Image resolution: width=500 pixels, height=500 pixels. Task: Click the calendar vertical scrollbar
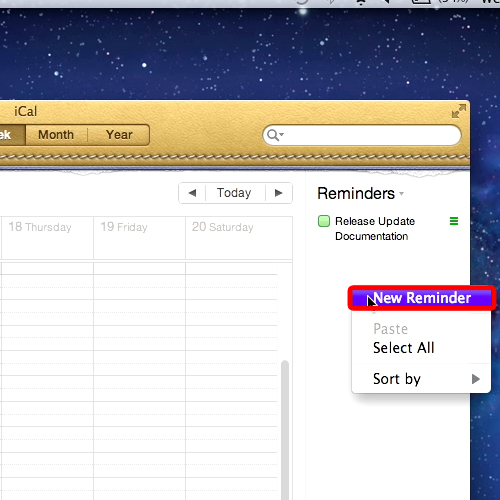coord(285,430)
